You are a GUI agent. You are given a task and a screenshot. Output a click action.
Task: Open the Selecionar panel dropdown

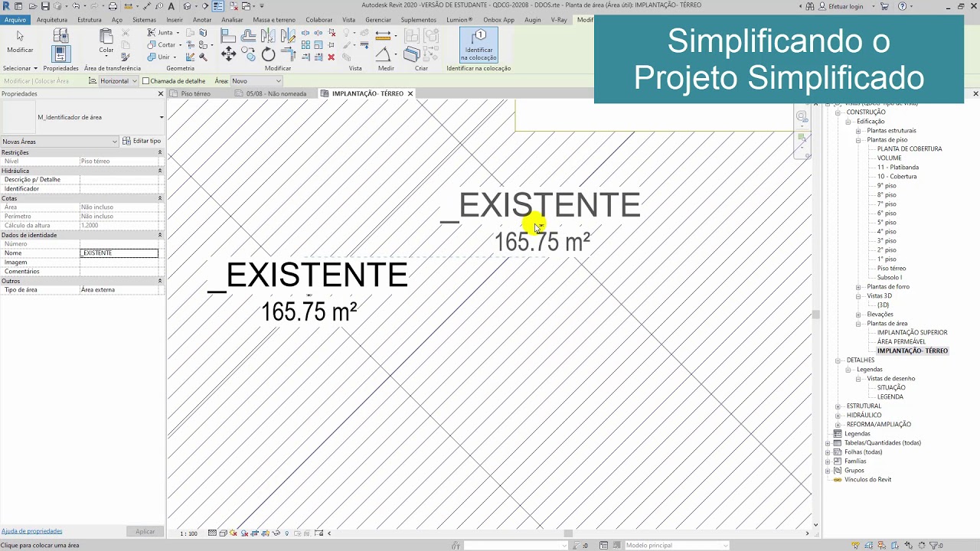point(20,68)
